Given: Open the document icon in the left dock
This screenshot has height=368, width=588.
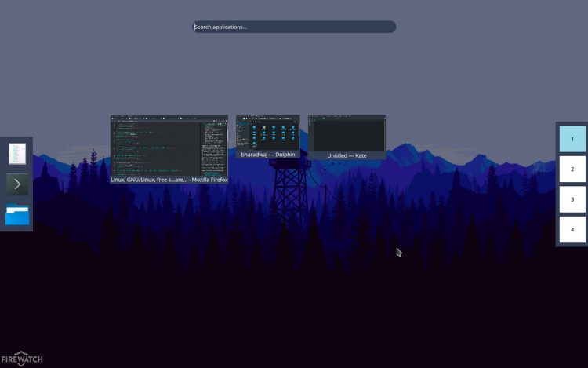Looking at the screenshot, I should (x=17, y=154).
